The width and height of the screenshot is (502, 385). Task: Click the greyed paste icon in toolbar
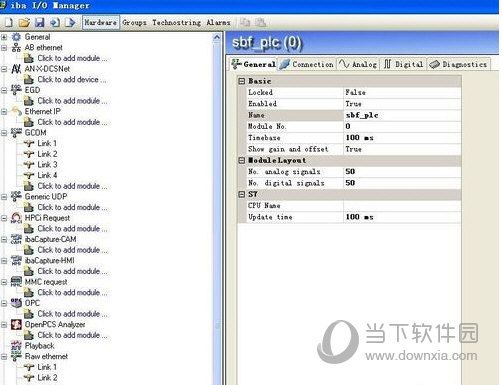(260, 22)
